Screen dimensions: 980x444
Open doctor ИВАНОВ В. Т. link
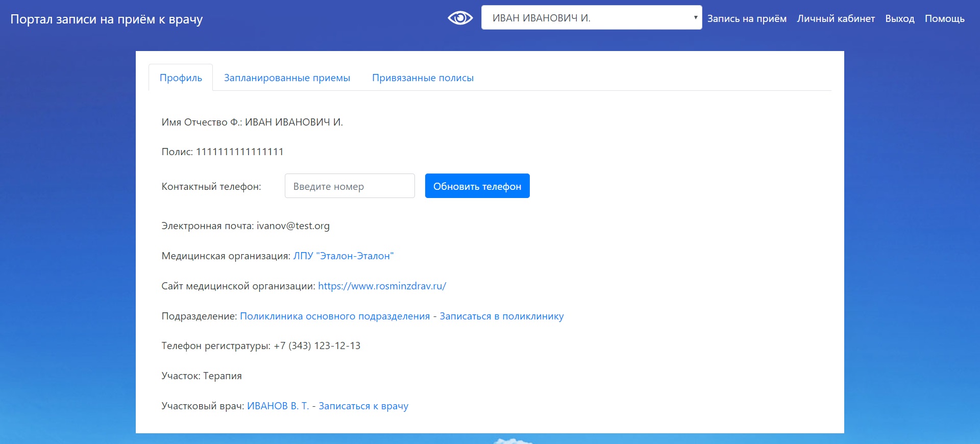tap(278, 406)
